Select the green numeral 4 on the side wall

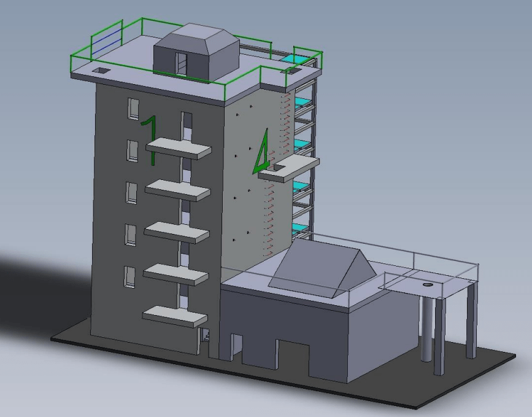pos(261,151)
